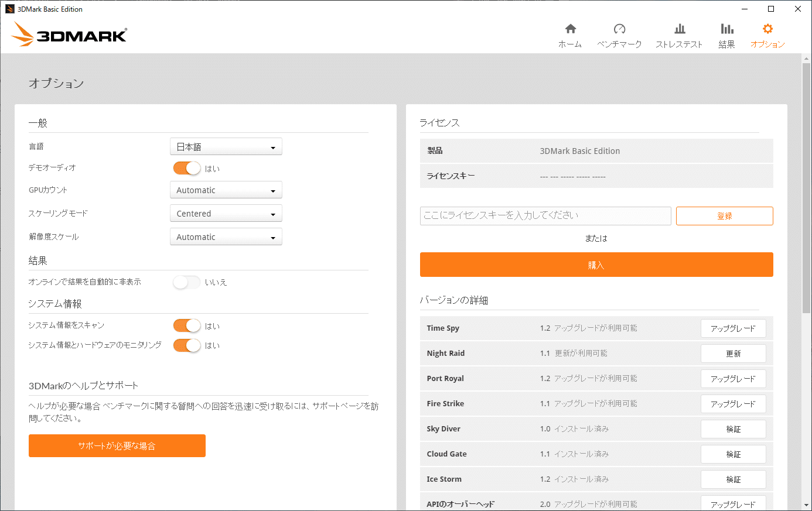Click the 'Sky Diver' row name
This screenshot has width=812, height=511.
click(443, 429)
